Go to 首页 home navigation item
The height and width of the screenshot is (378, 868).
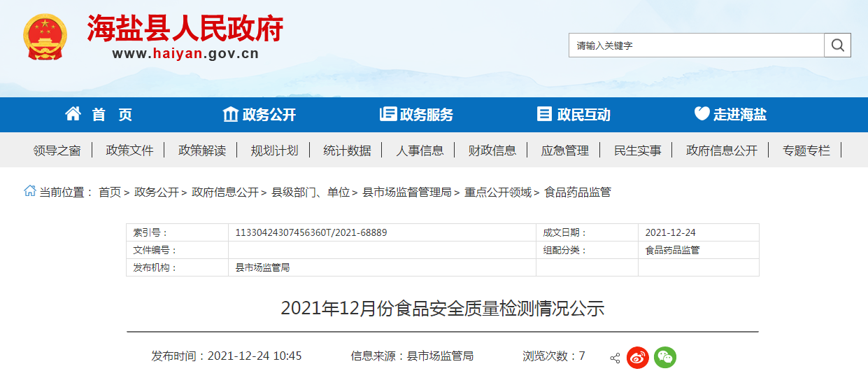(x=99, y=115)
